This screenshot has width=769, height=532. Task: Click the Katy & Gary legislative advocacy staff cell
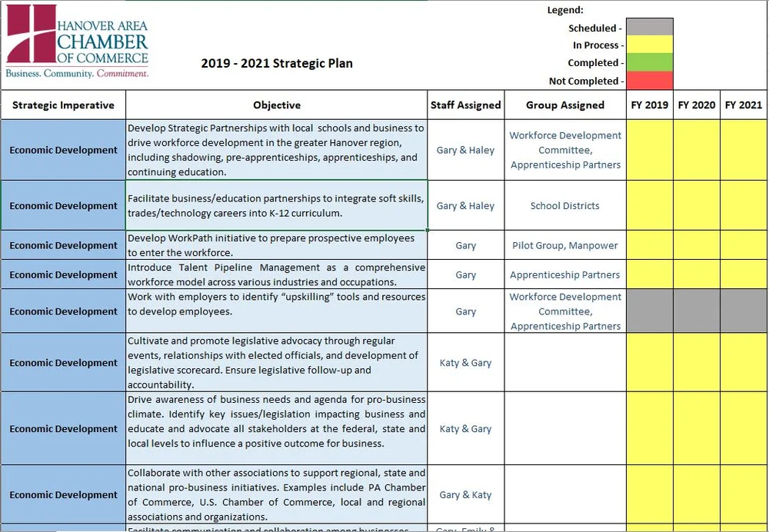465,362
